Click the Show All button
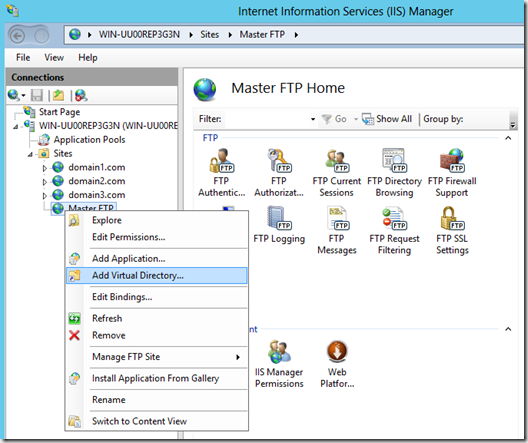The image size is (528, 443). [x=387, y=119]
